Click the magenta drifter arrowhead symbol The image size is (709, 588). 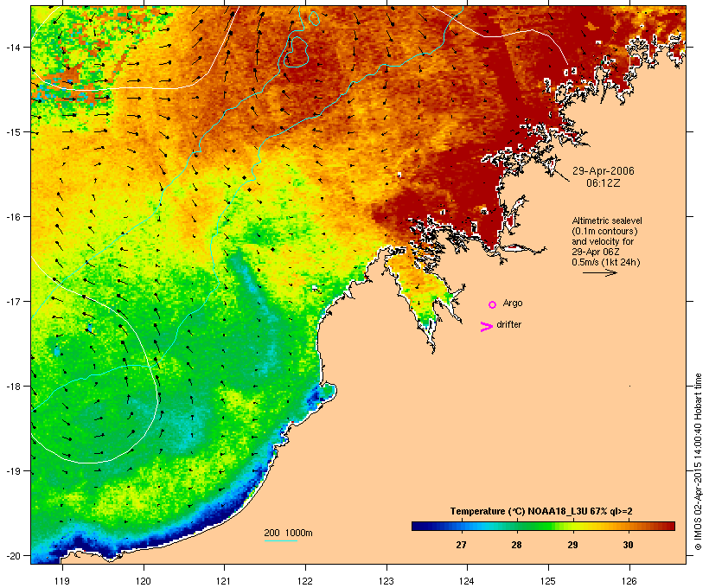click(x=487, y=327)
